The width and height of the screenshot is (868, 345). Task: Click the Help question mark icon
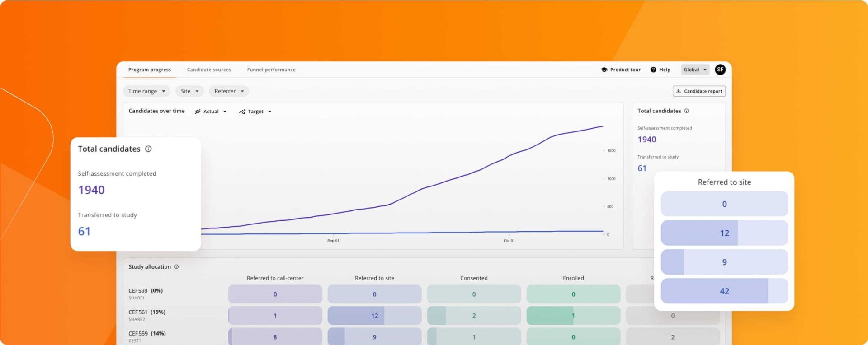653,70
